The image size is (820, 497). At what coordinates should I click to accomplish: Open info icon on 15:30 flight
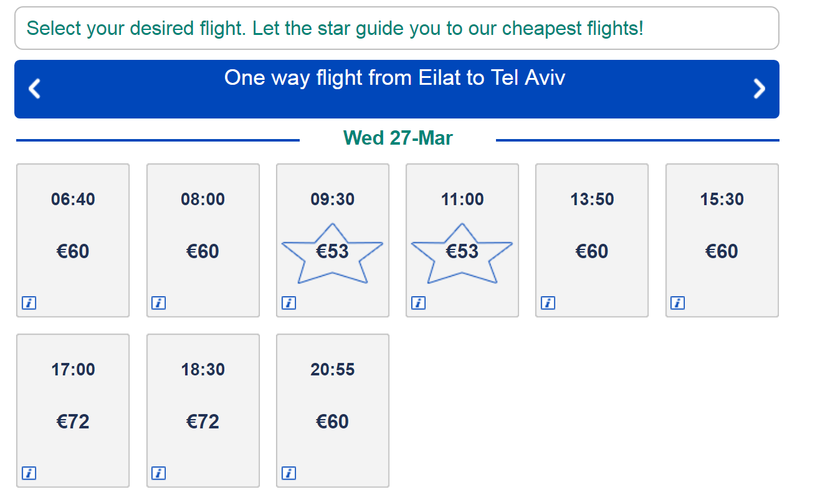(677, 303)
